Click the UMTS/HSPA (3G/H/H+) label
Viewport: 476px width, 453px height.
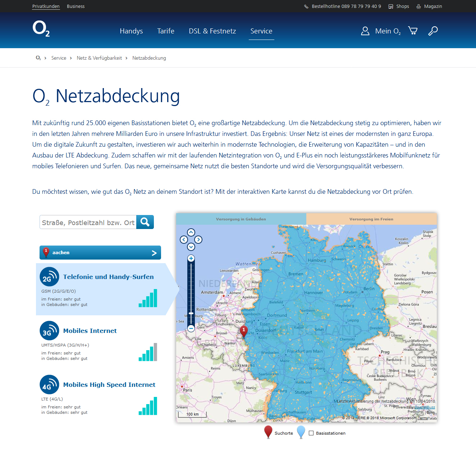click(65, 345)
